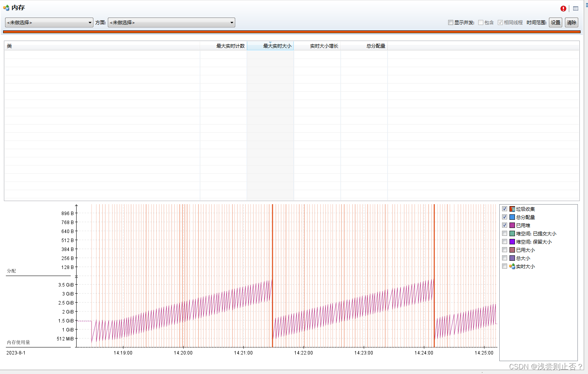Disable the 垃圾收集 legend checkbox
588x374 pixels.
pos(504,208)
